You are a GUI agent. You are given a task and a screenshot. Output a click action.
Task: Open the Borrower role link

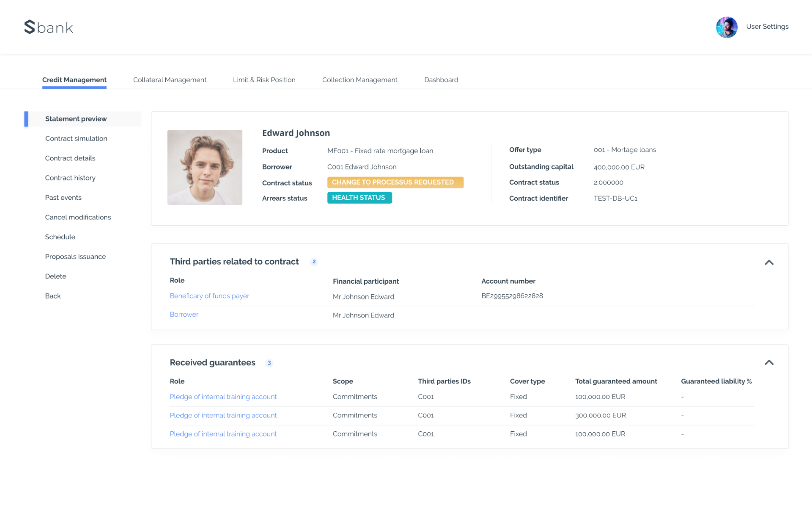click(x=184, y=314)
